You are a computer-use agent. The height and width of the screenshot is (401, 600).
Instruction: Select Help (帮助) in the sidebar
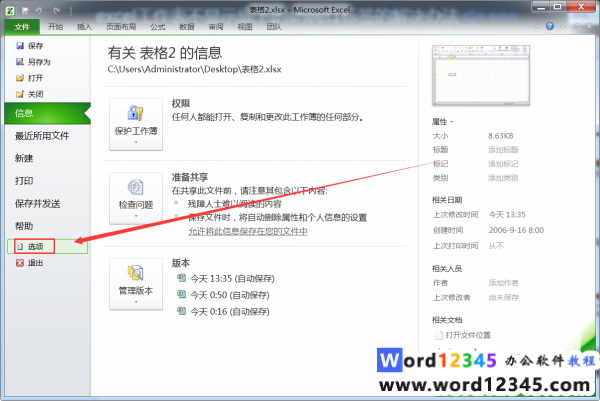(x=24, y=226)
